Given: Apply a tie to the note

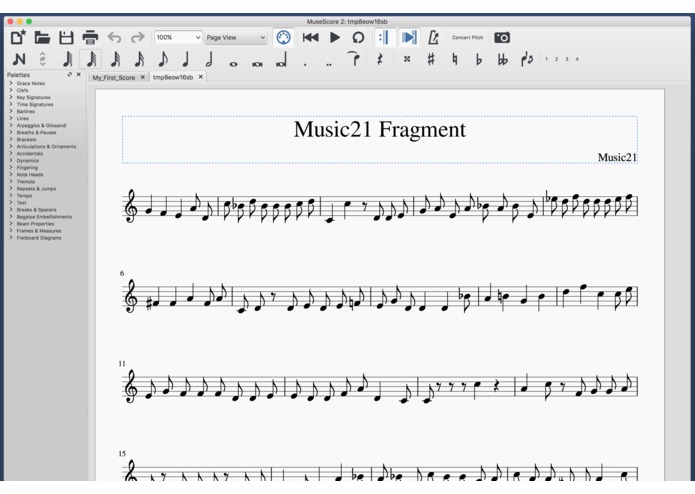Looking at the screenshot, I should click(354, 59).
